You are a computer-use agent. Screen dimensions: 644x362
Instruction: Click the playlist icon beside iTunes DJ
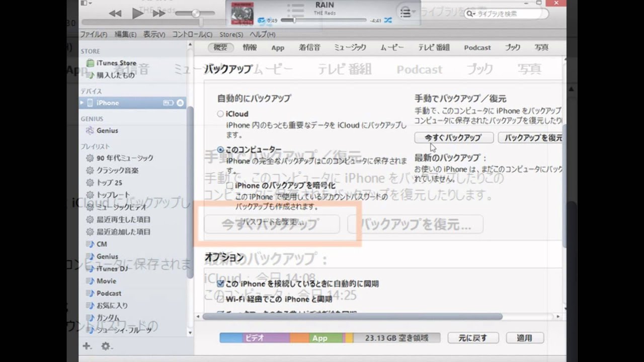click(90, 268)
